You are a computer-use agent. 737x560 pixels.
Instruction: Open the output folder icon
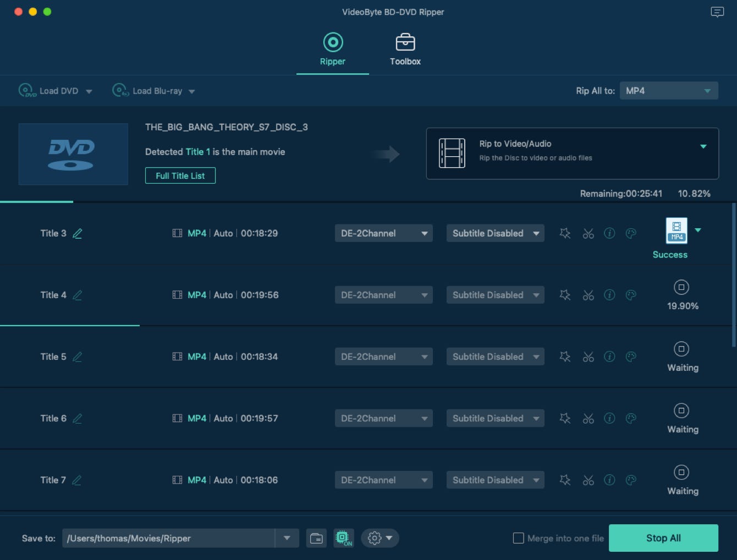[316, 538]
